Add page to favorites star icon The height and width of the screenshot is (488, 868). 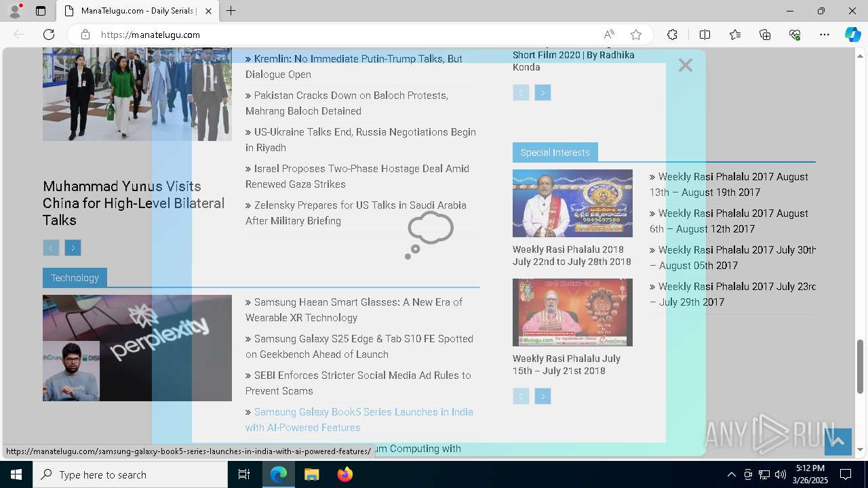click(636, 35)
